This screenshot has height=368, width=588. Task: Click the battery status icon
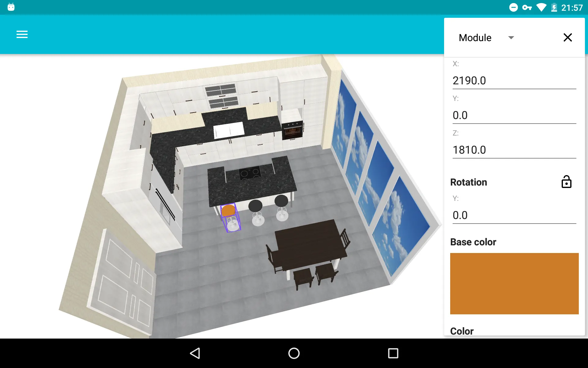coord(556,7)
